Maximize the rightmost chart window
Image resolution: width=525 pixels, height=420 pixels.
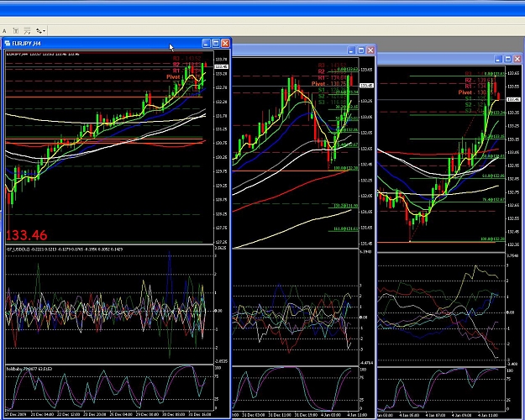tap(508, 60)
